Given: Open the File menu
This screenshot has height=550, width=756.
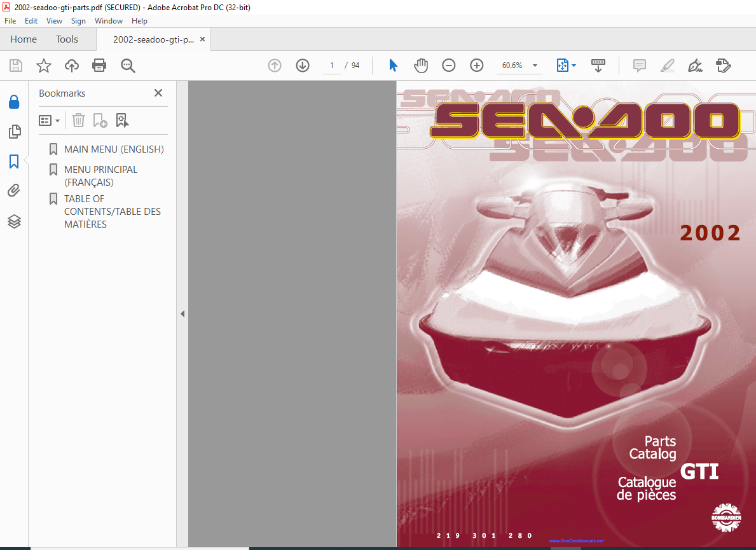Looking at the screenshot, I should tap(10, 21).
